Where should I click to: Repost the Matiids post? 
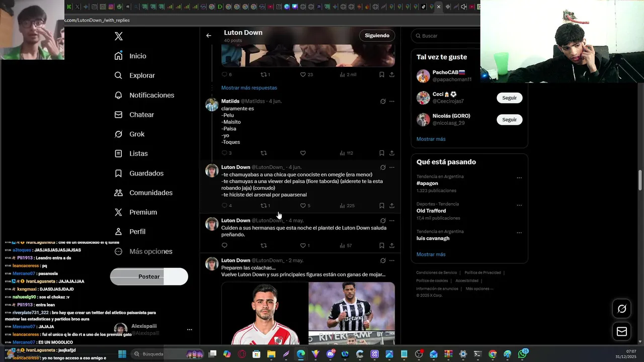[x=264, y=153]
